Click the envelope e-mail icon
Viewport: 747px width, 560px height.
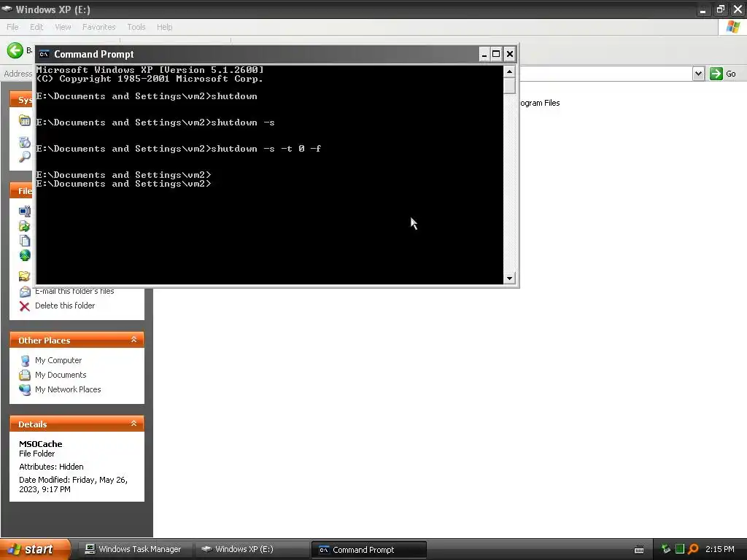click(x=25, y=292)
